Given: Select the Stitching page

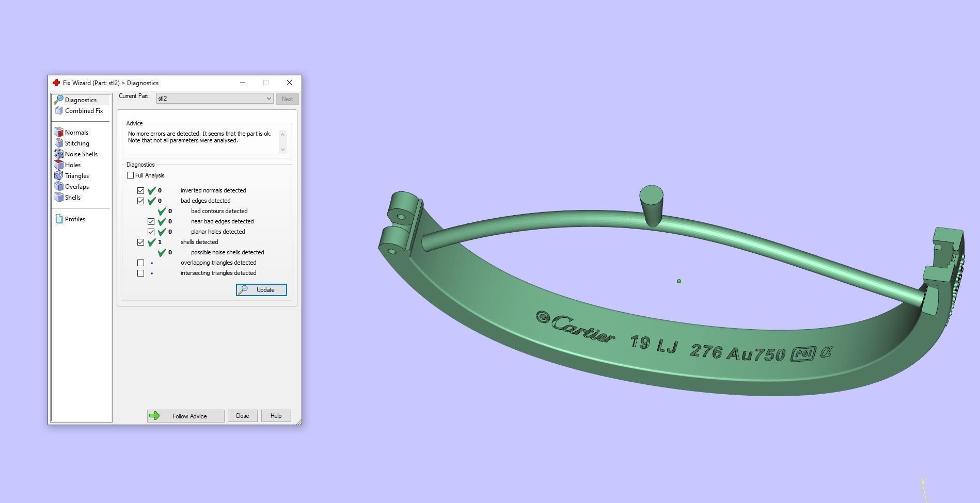Looking at the screenshot, I should pyautogui.click(x=77, y=143).
